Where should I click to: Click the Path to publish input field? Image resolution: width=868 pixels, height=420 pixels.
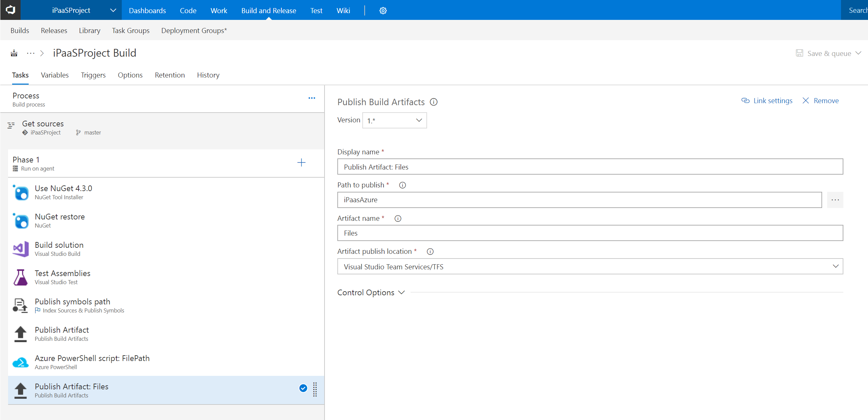point(580,200)
